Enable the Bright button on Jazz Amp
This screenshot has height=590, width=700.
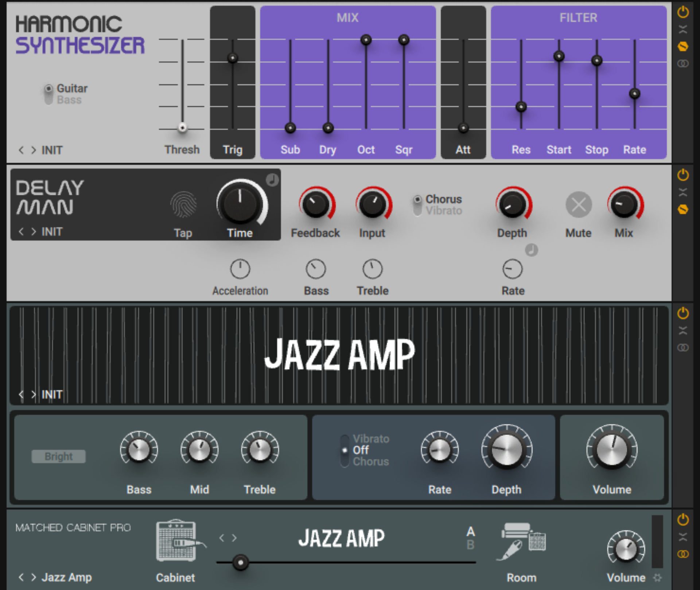click(58, 456)
